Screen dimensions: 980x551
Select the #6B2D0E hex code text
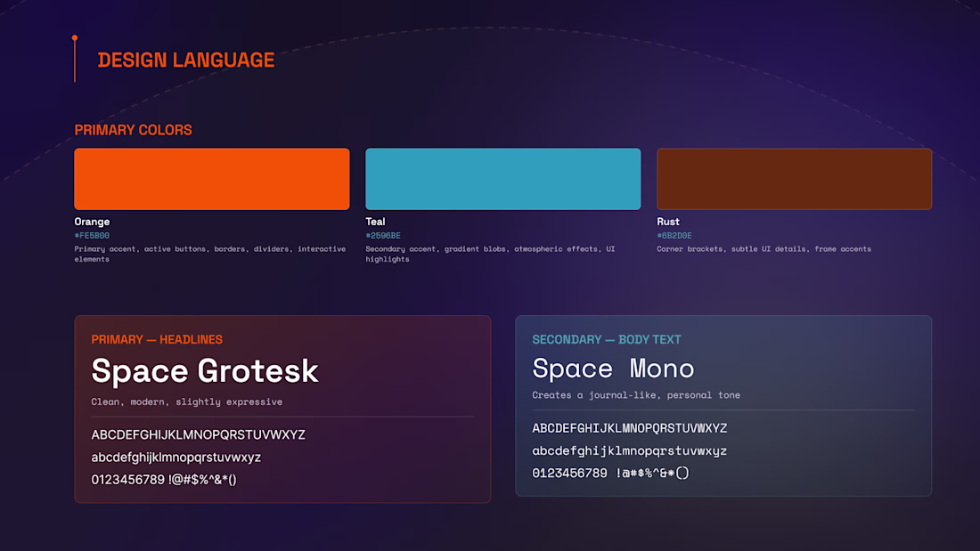tap(674, 236)
